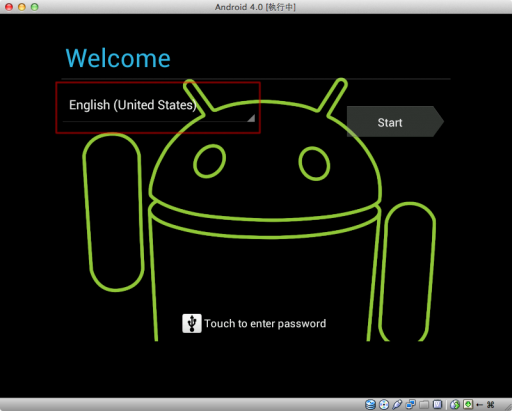Click the optical disc status icon

coord(384,405)
